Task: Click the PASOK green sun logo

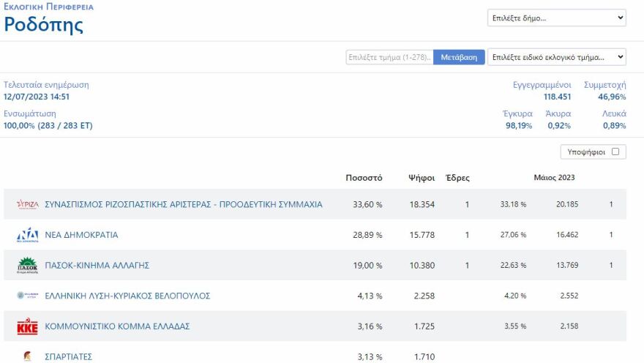Action: 27,265
